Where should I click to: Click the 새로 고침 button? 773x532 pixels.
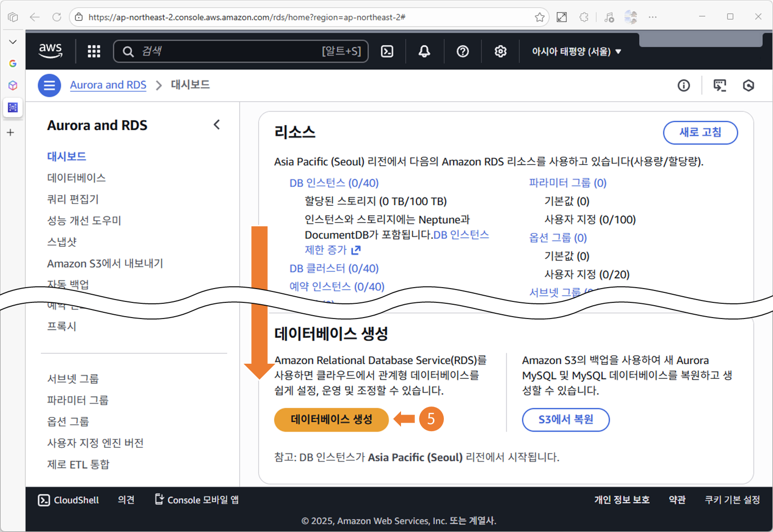(x=700, y=133)
